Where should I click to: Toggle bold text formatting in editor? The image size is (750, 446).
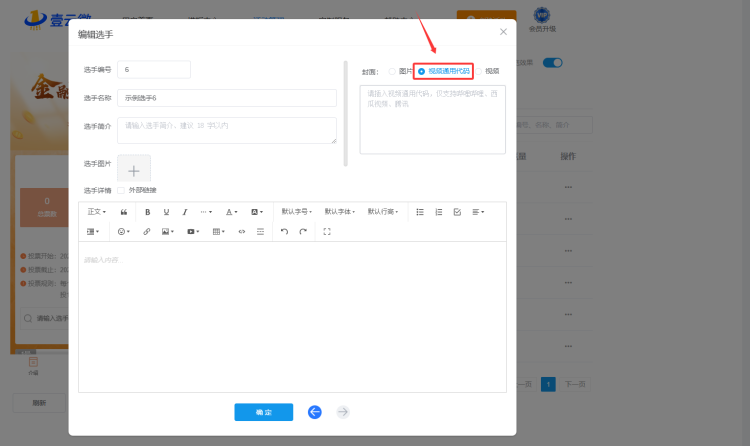147,212
